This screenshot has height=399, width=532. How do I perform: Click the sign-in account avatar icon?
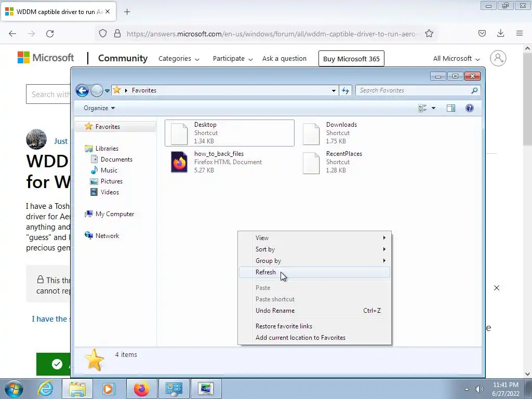pos(498,58)
